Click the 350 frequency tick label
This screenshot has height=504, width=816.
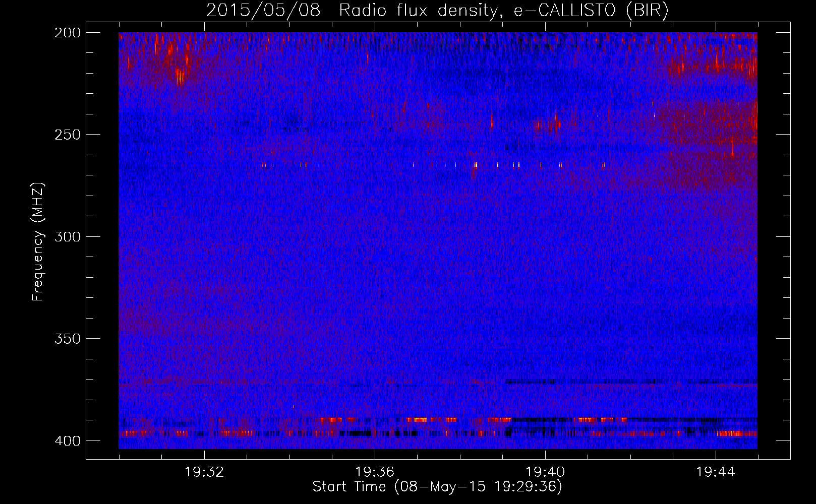[x=67, y=339]
